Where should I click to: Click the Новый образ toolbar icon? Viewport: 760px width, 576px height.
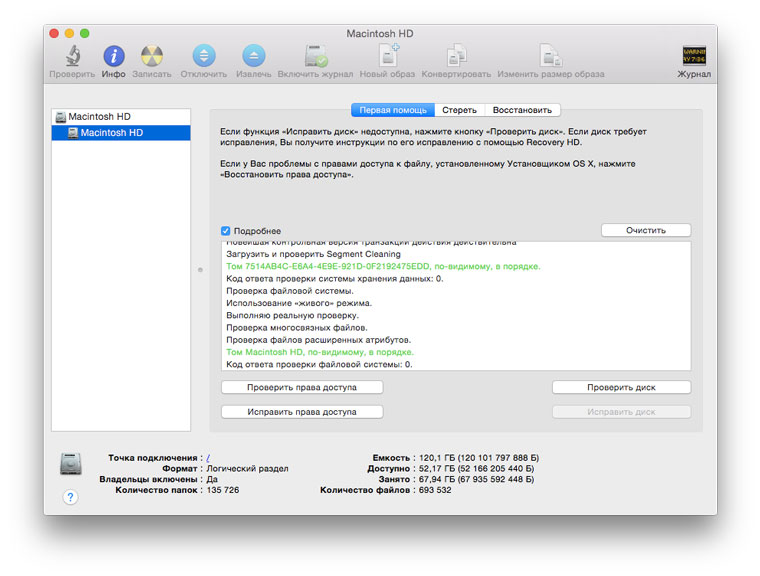tap(387, 57)
